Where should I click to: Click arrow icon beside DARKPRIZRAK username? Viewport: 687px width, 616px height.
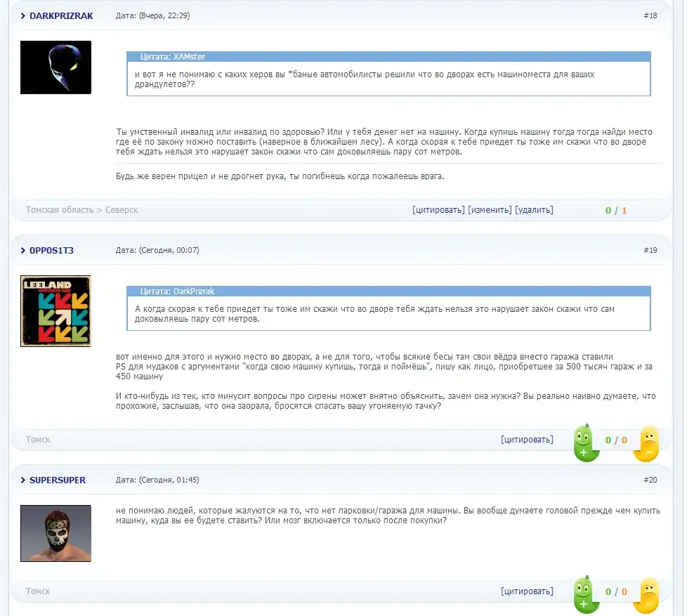pos(23,15)
